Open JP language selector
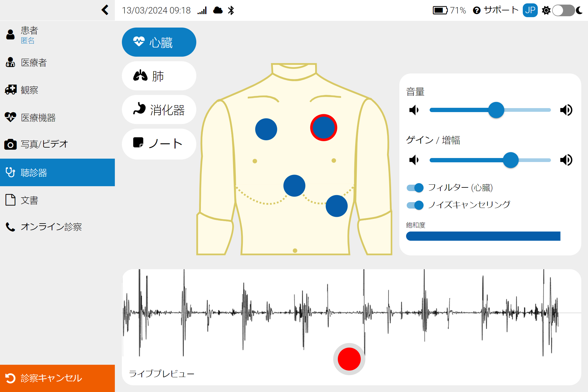Viewport: 588px width, 392px height. [530, 10]
